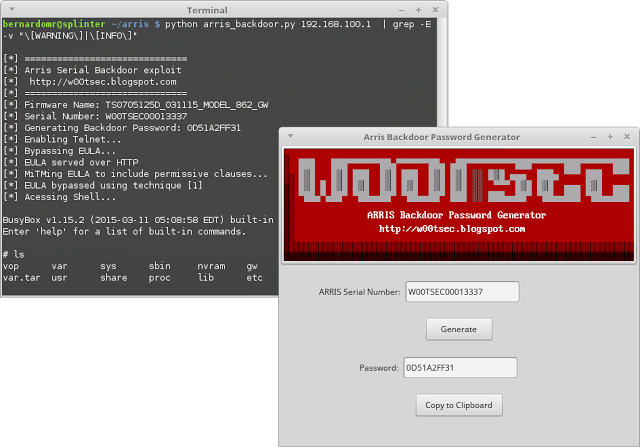Image resolution: width=640 pixels, height=448 pixels.
Task: Click 'proc' in the ls output
Action: click(160, 279)
